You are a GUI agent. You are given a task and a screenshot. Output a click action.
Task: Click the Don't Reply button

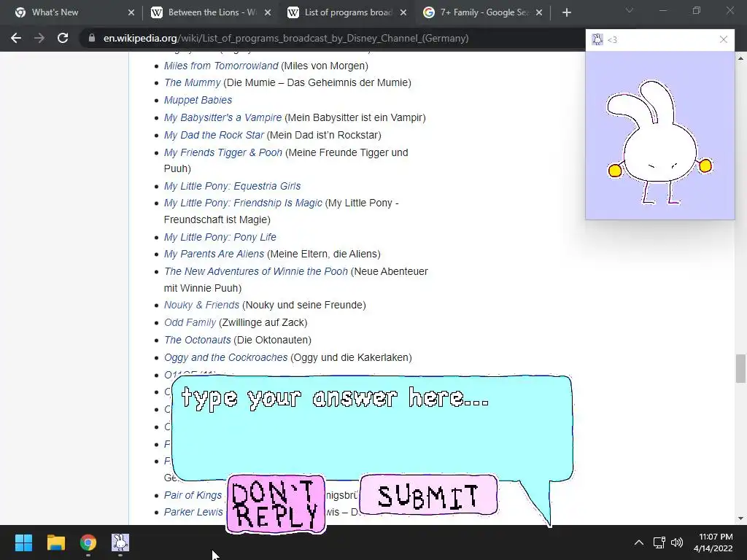(276, 505)
